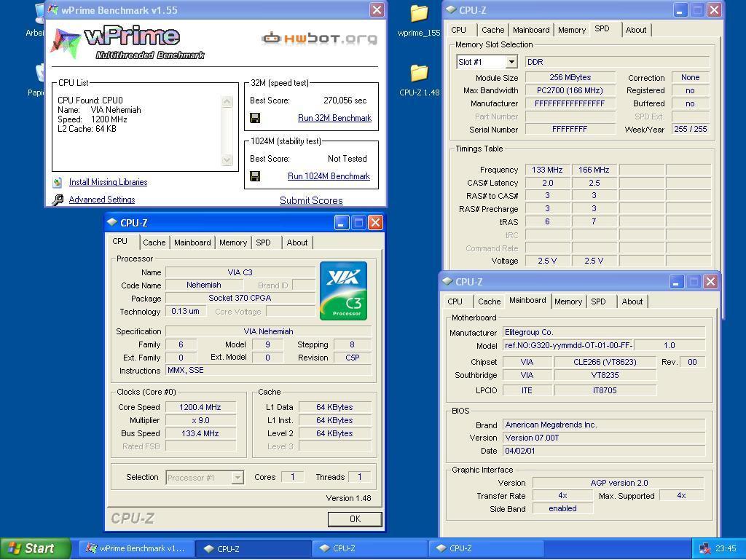
Task: Click the wPrime logo icon
Action: point(65,43)
